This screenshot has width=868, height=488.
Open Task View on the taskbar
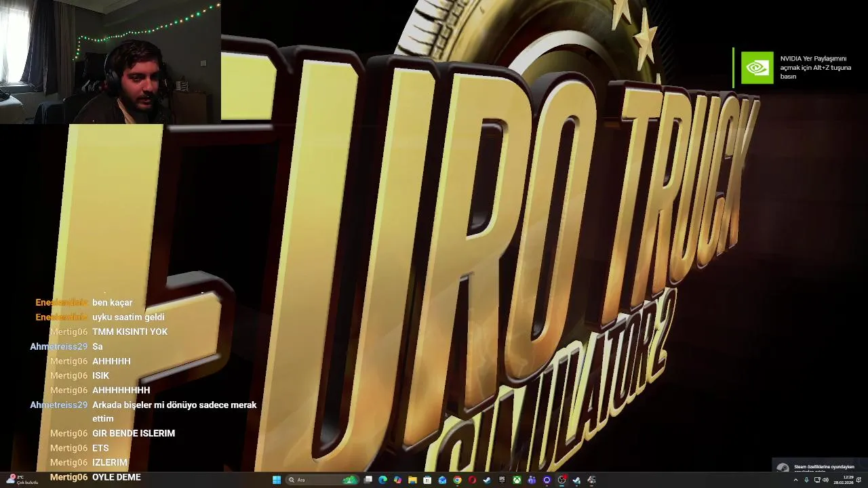[x=368, y=480]
